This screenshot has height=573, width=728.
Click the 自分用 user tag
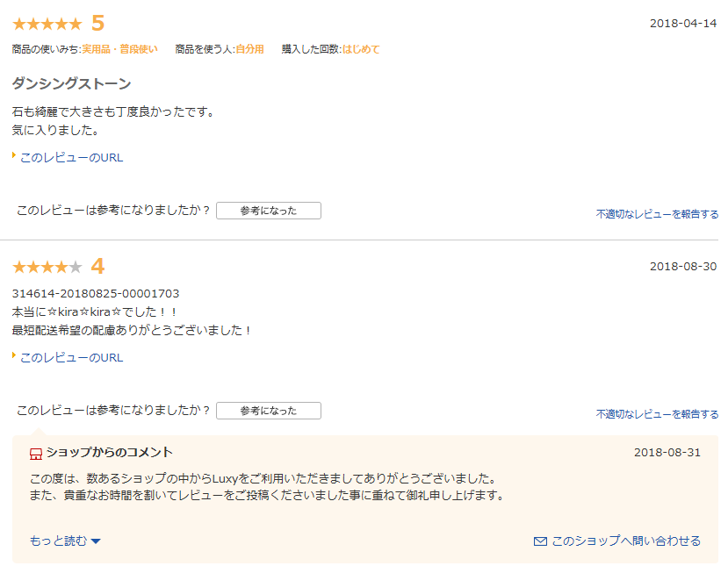point(249,49)
